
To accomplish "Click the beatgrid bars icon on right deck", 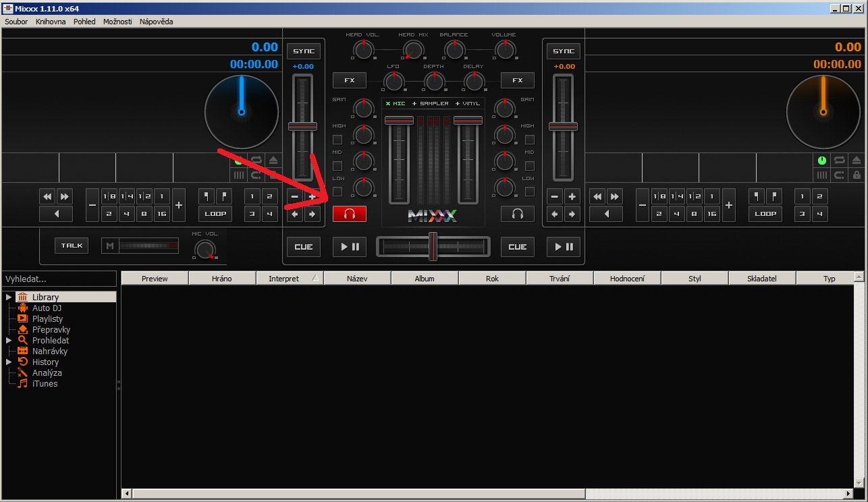I will (822, 175).
